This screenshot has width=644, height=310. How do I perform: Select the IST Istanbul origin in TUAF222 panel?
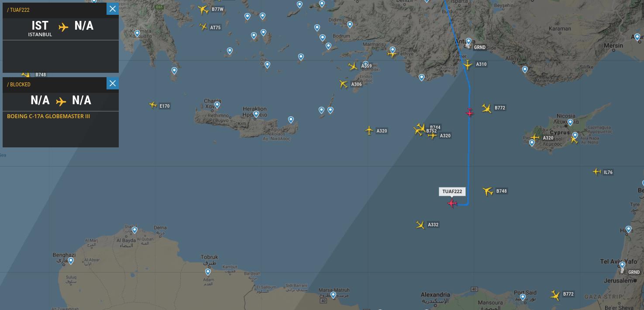[40, 28]
